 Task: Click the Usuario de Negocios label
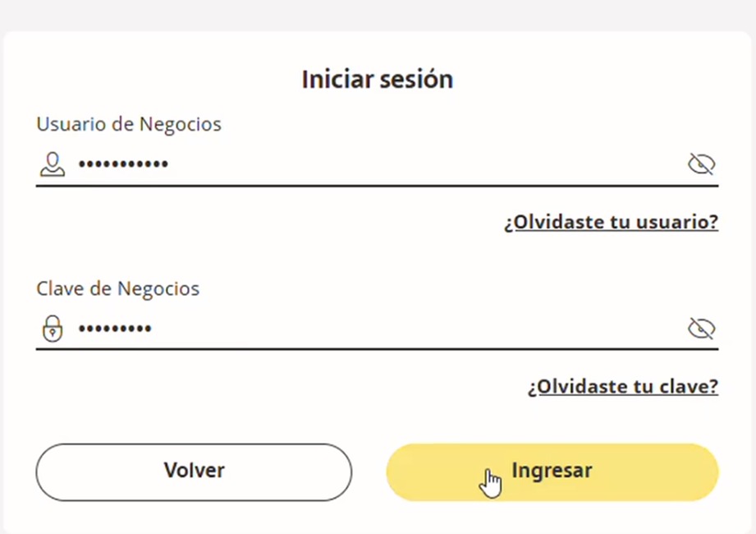point(129,124)
